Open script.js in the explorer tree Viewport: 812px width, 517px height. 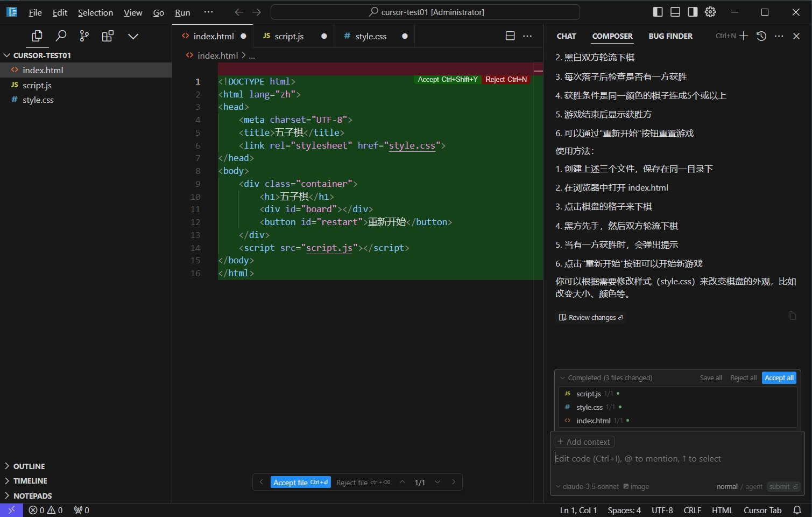(86, 85)
